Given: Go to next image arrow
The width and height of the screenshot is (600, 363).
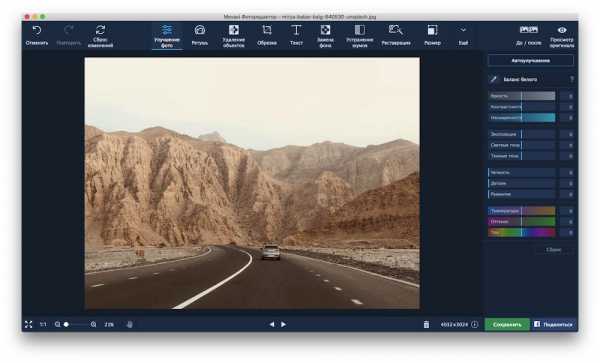Looking at the screenshot, I should point(284,324).
